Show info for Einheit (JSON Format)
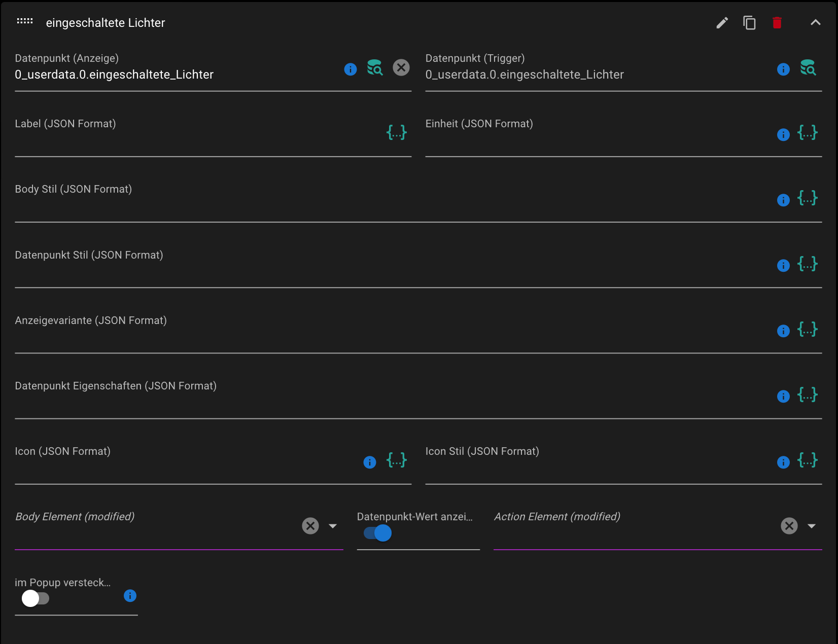Screen dimensions: 838x644 tap(783, 135)
